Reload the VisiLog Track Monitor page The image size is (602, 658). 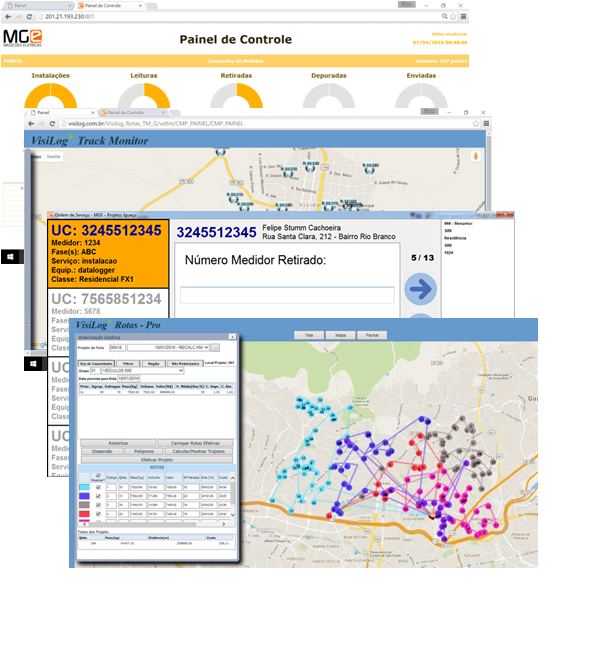coord(52,124)
